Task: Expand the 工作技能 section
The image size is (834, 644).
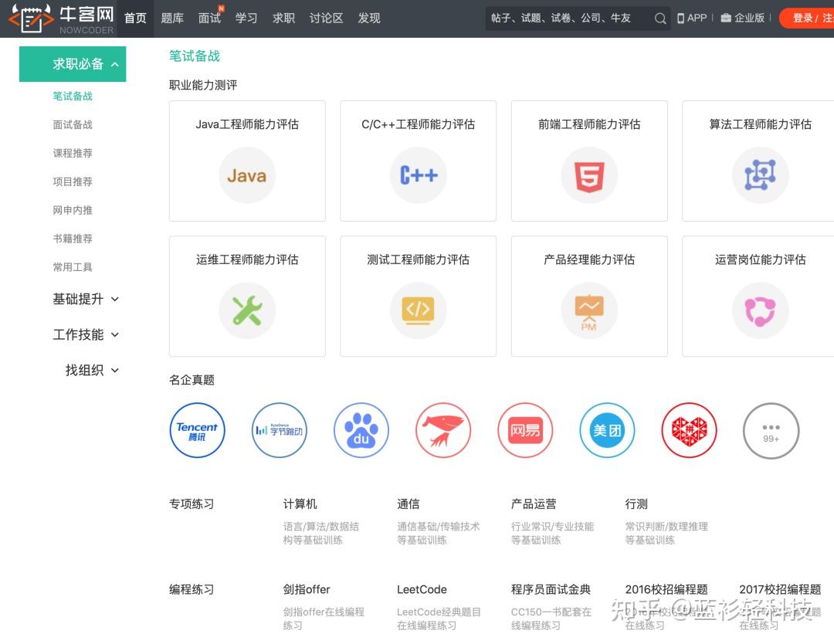Action: pyautogui.click(x=85, y=334)
